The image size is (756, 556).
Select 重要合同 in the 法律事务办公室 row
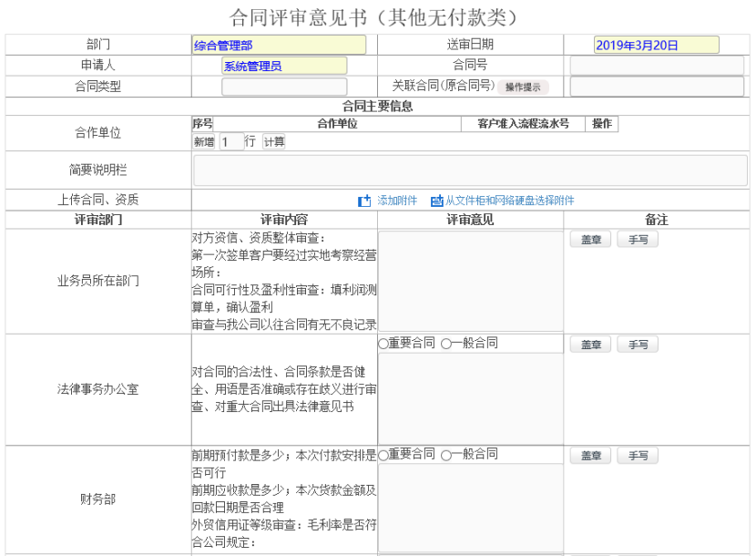click(383, 345)
